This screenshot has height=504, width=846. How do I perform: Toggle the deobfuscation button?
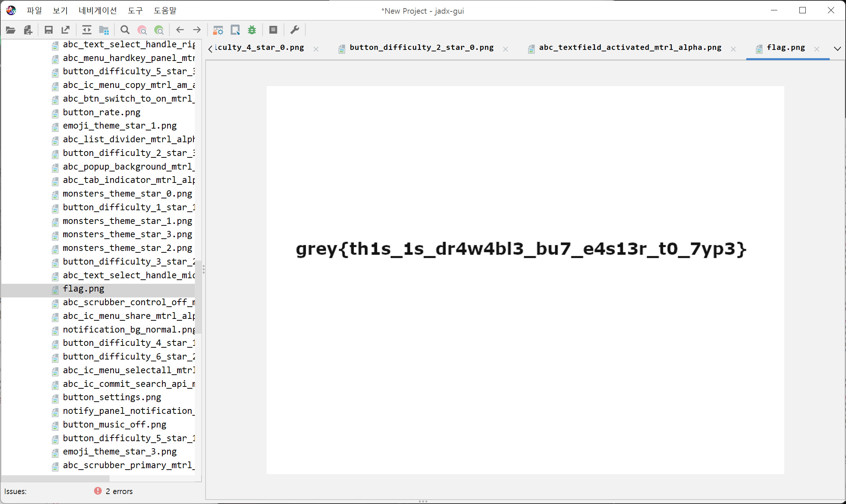coord(218,30)
